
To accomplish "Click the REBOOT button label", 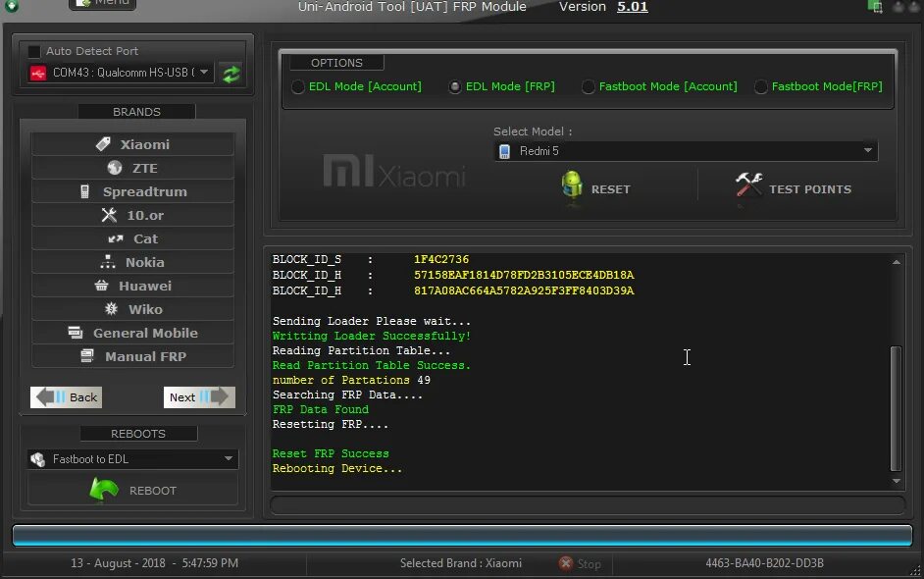I will click(x=153, y=491).
